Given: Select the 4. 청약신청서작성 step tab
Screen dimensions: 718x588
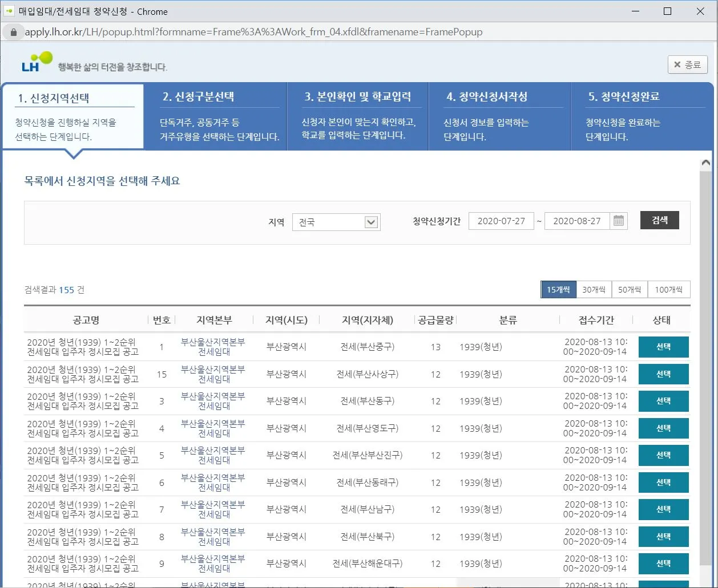Looking at the screenshot, I should 499,116.
